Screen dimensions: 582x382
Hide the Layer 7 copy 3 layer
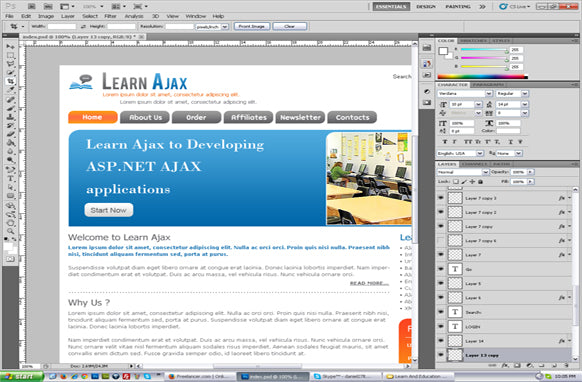pyautogui.click(x=441, y=198)
